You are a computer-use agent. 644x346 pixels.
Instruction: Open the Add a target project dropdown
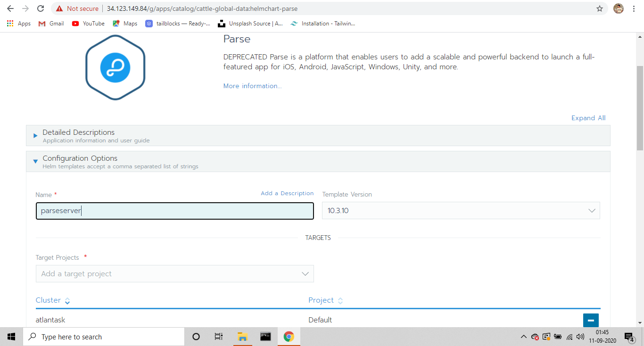tap(175, 274)
